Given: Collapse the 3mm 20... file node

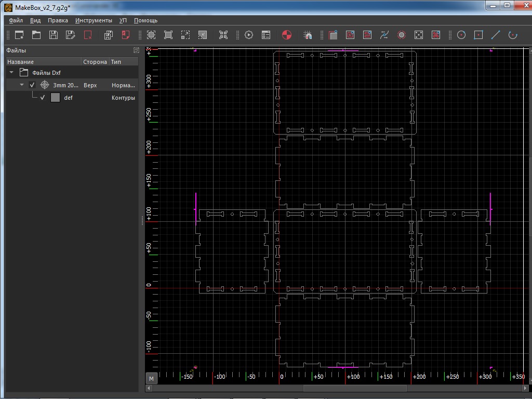Looking at the screenshot, I should [x=22, y=85].
